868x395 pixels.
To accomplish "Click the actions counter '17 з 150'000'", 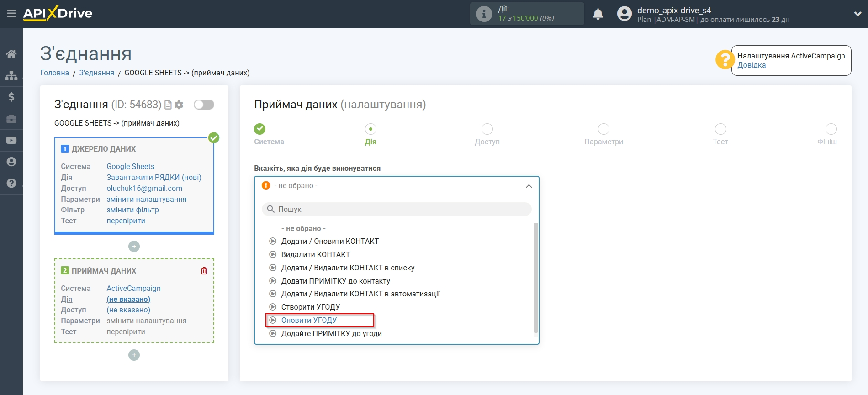I will [518, 18].
